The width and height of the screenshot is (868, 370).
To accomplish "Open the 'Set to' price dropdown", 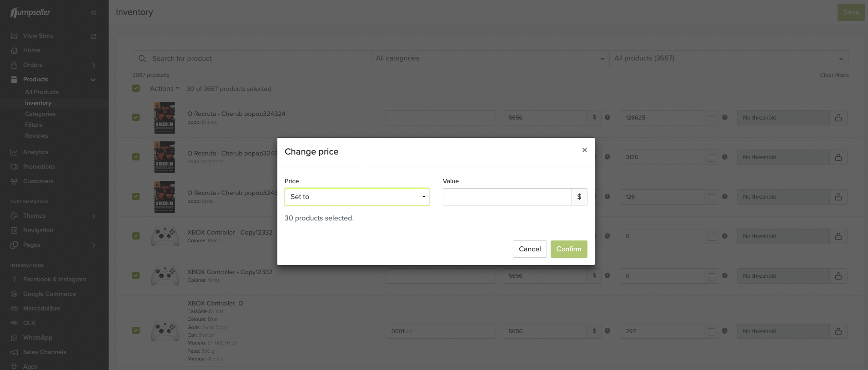I will 357,197.
